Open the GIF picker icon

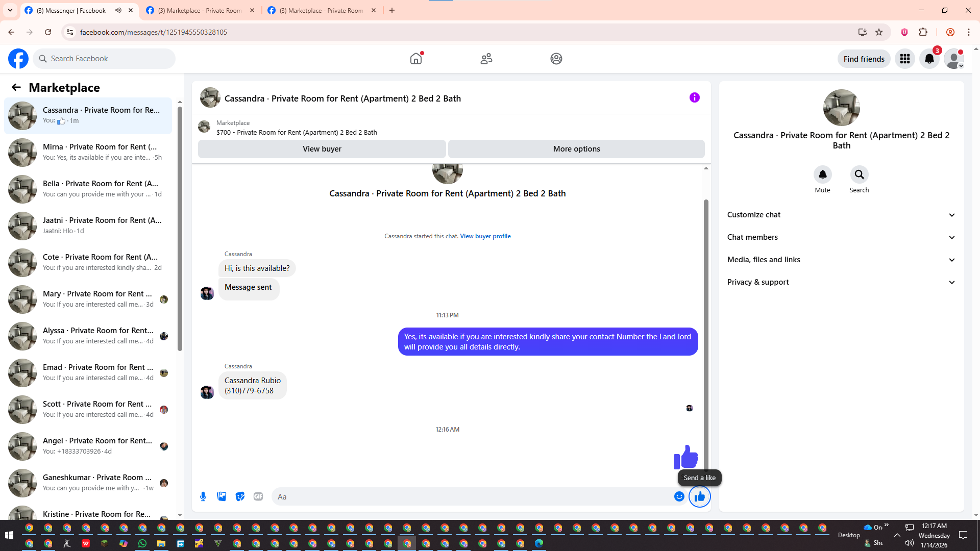[x=258, y=496]
